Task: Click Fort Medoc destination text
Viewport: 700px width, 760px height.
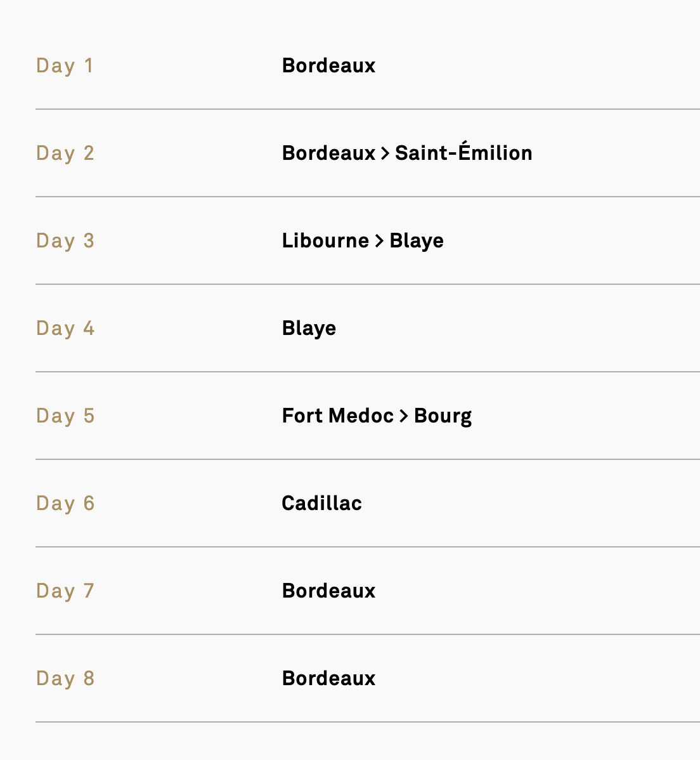Action: pyautogui.click(x=338, y=416)
